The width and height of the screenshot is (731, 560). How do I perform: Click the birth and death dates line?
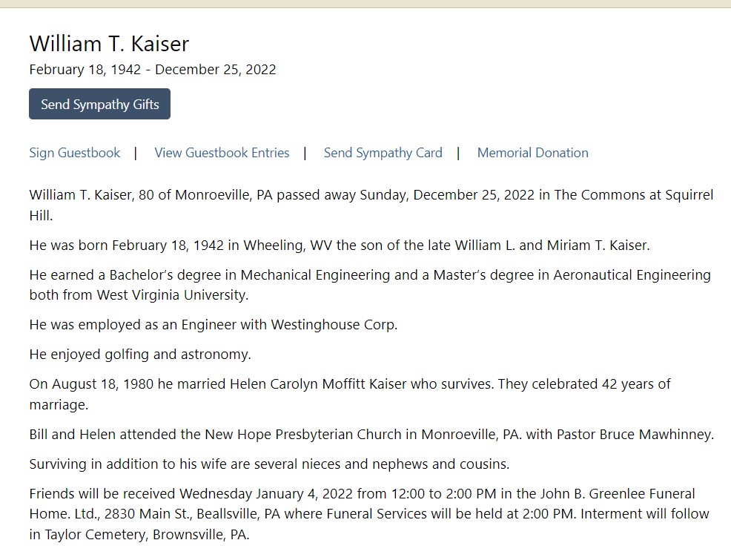click(x=153, y=70)
